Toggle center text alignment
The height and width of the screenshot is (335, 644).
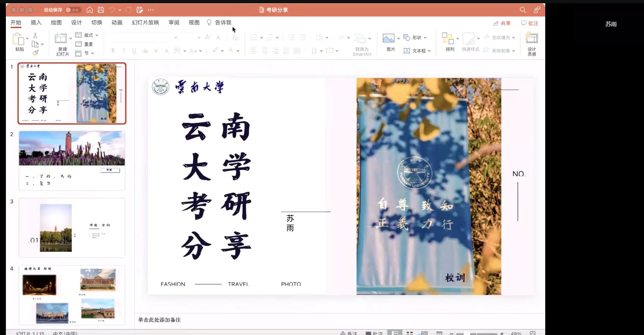coord(265,51)
